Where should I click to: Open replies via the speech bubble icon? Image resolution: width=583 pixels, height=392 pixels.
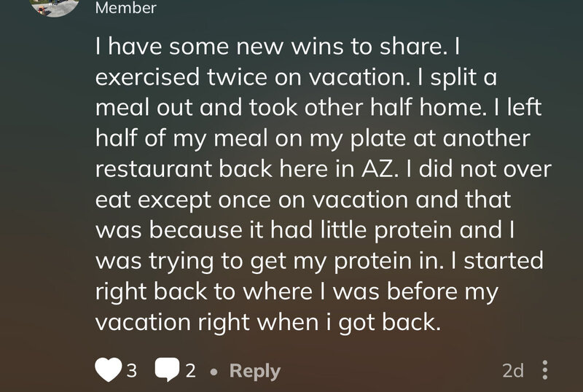(168, 369)
